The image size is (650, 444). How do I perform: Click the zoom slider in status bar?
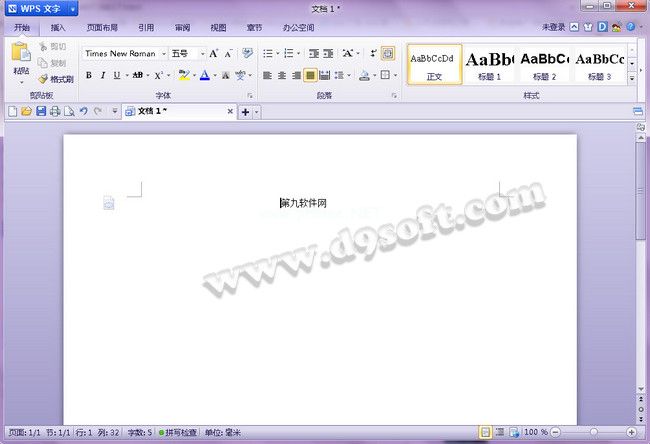[x=592, y=432]
